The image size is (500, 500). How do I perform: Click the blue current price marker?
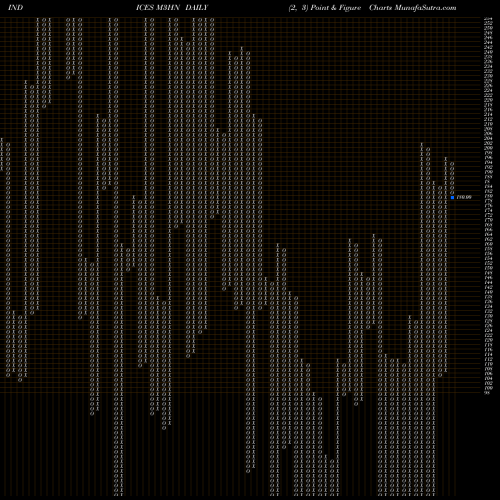coord(452,197)
